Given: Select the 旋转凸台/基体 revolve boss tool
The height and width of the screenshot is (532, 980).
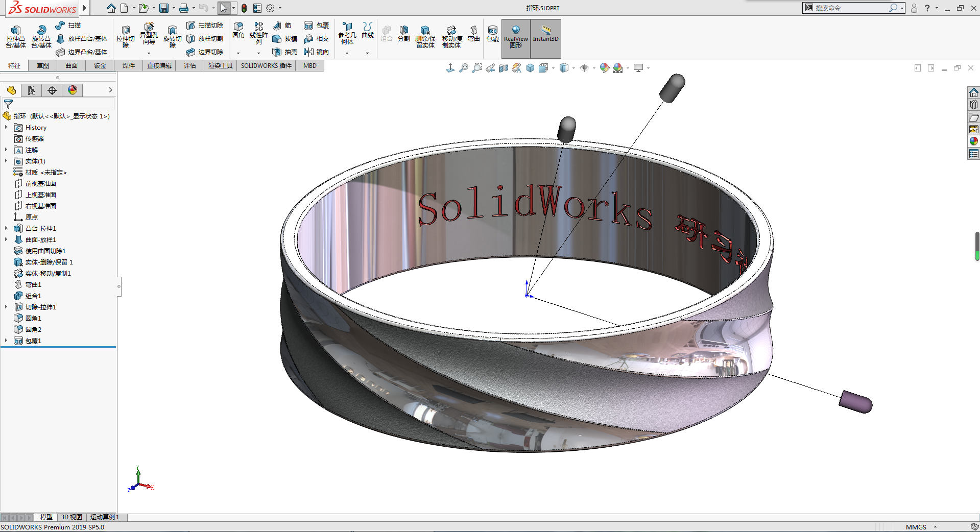Looking at the screenshot, I should tap(41, 36).
